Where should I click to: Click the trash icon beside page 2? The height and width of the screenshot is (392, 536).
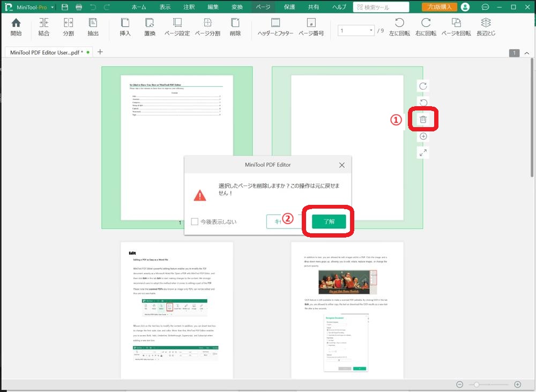tap(423, 120)
